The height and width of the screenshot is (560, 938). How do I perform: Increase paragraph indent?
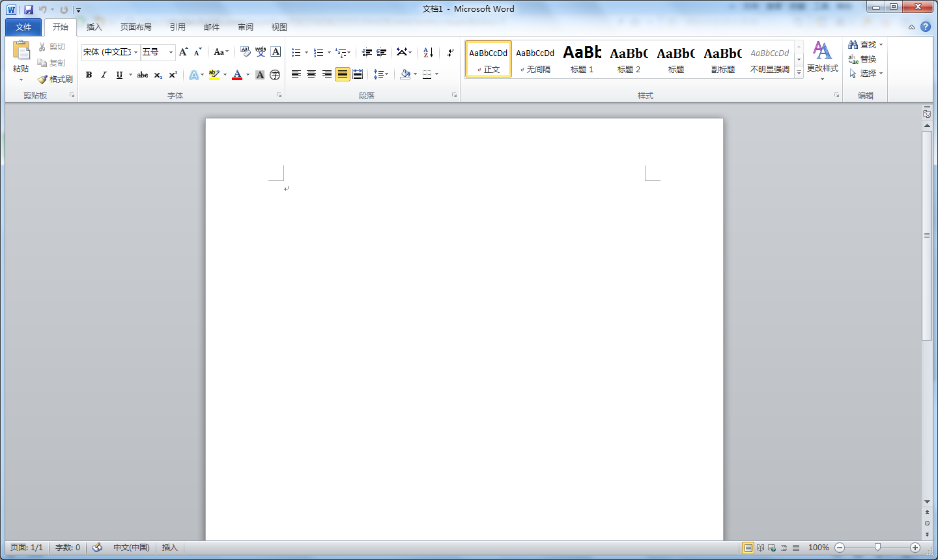pyautogui.click(x=382, y=52)
